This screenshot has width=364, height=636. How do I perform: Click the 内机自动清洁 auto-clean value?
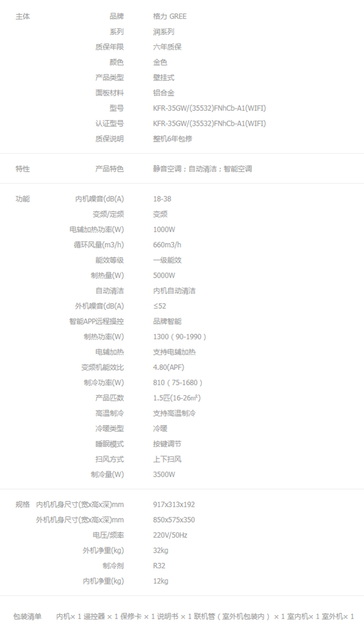(x=174, y=291)
